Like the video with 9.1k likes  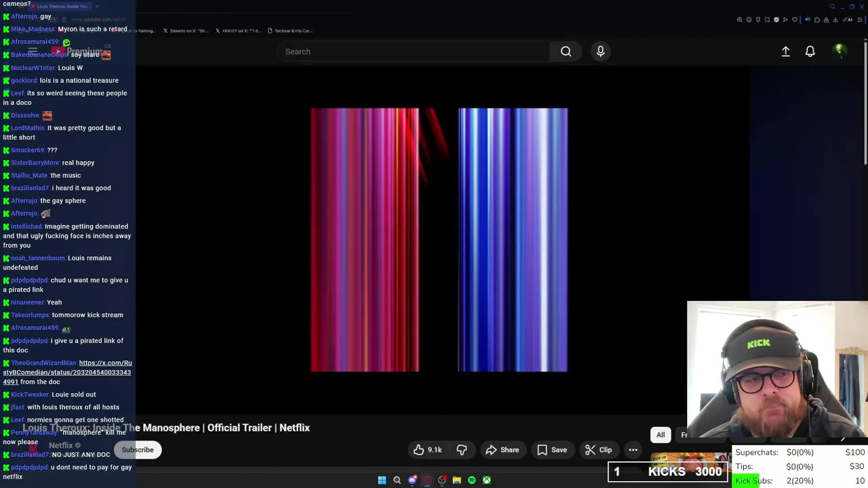[x=427, y=449]
